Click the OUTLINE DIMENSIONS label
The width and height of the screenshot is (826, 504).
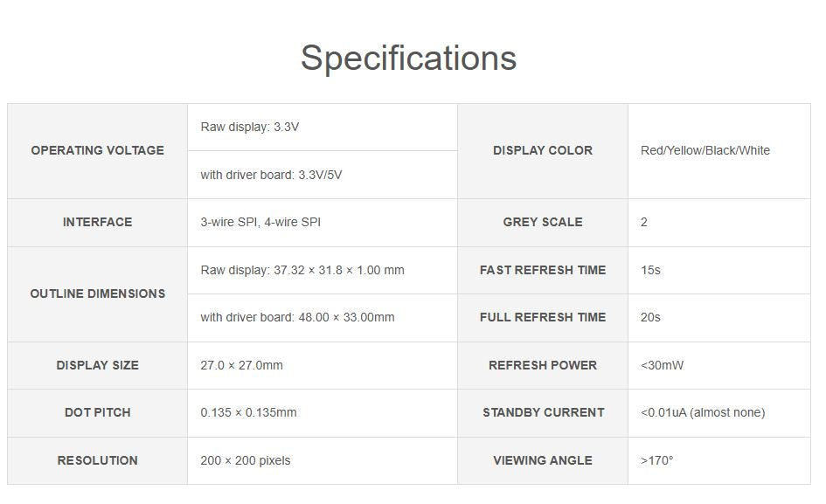coord(97,293)
